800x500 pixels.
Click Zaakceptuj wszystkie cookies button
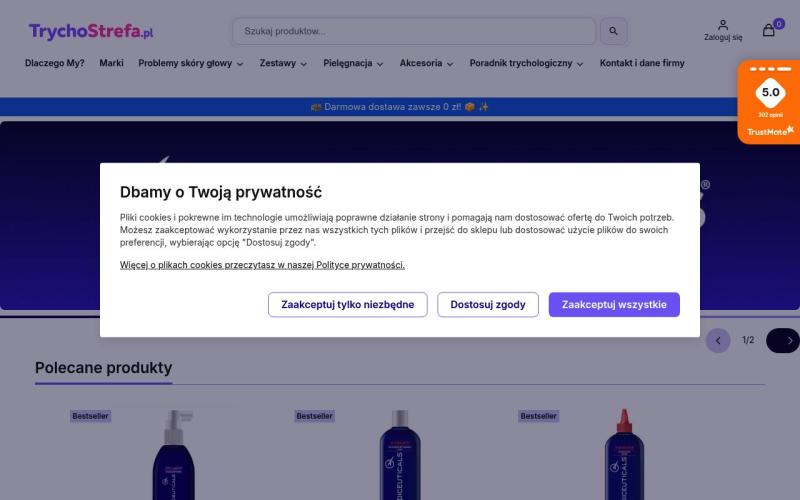614,305
